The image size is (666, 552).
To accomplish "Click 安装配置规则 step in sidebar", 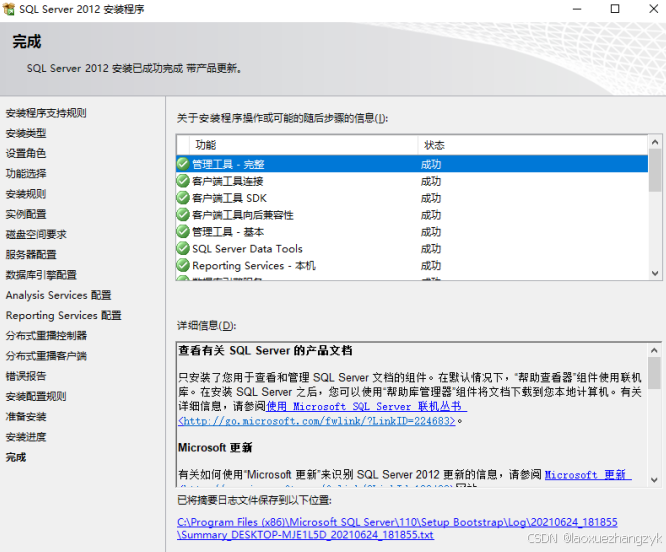I will pos(36,396).
